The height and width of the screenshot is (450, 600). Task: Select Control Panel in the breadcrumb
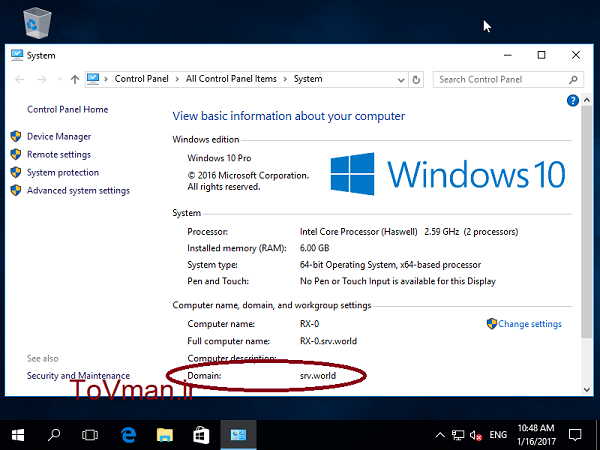141,79
